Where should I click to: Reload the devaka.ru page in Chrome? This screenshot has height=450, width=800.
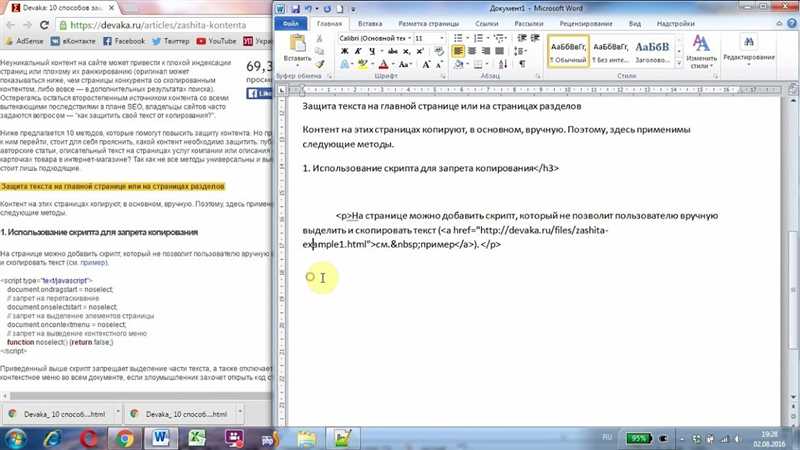click(44, 25)
